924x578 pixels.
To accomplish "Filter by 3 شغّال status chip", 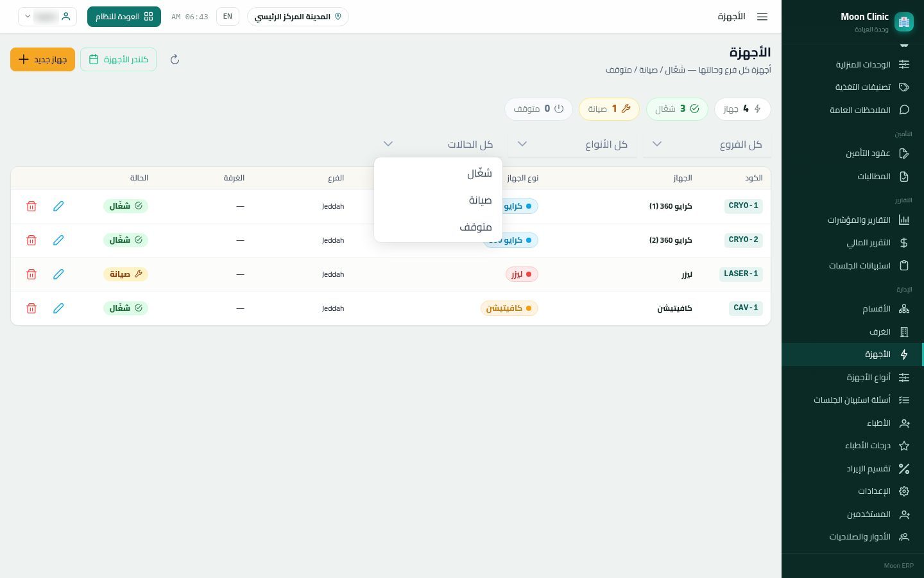I will (677, 109).
